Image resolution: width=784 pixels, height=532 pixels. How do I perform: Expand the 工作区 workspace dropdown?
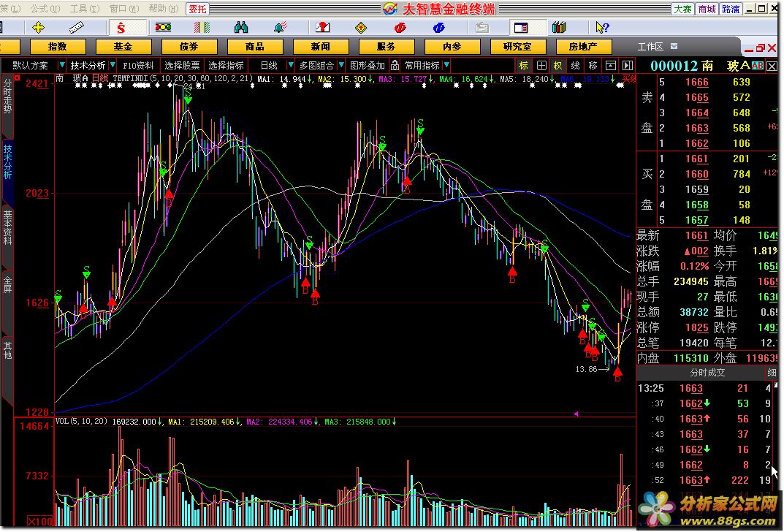click(x=674, y=46)
